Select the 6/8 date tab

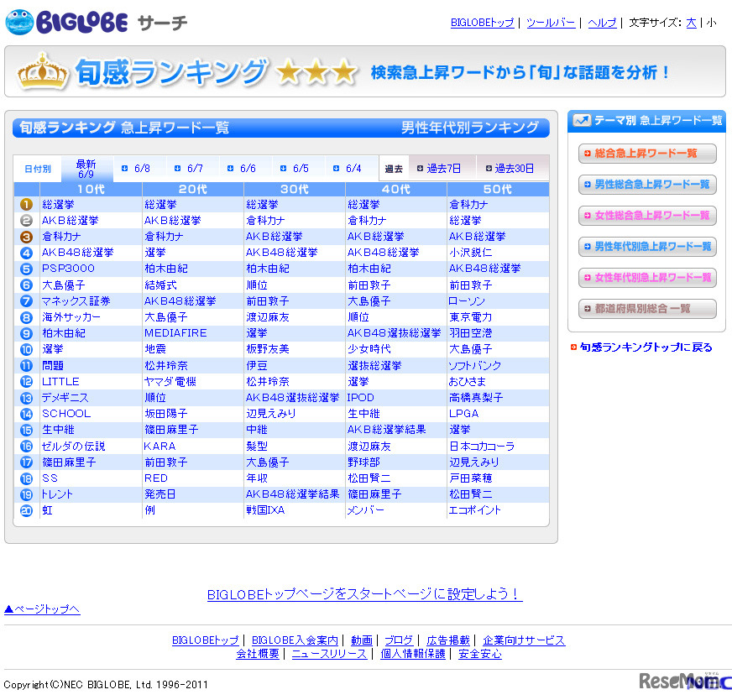[137, 169]
